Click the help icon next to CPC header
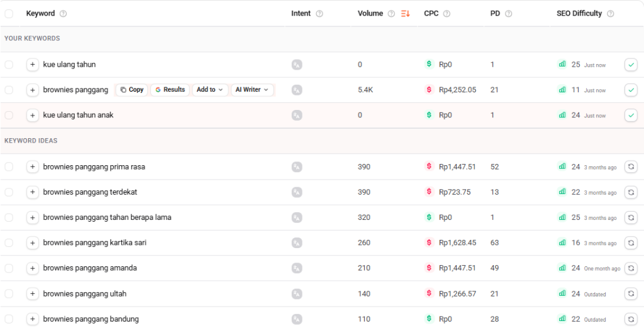This screenshot has width=644, height=331. coord(447,14)
